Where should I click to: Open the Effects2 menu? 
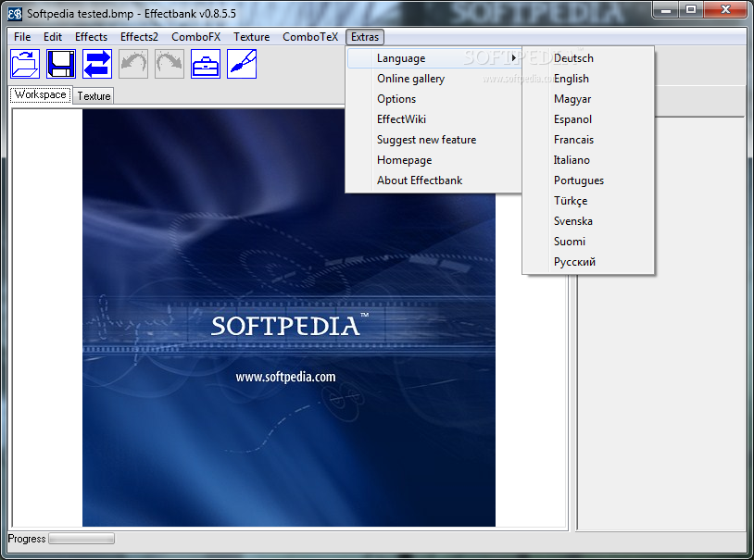pos(139,37)
